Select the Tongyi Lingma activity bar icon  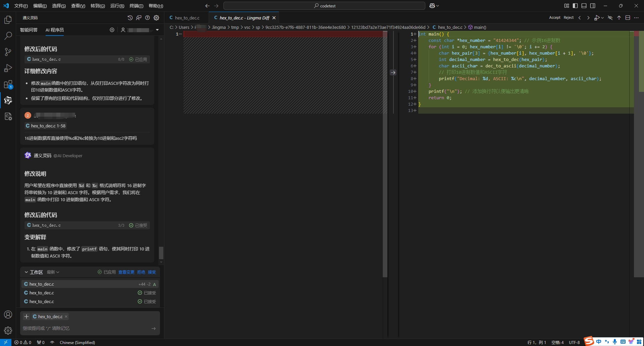pos(8,100)
